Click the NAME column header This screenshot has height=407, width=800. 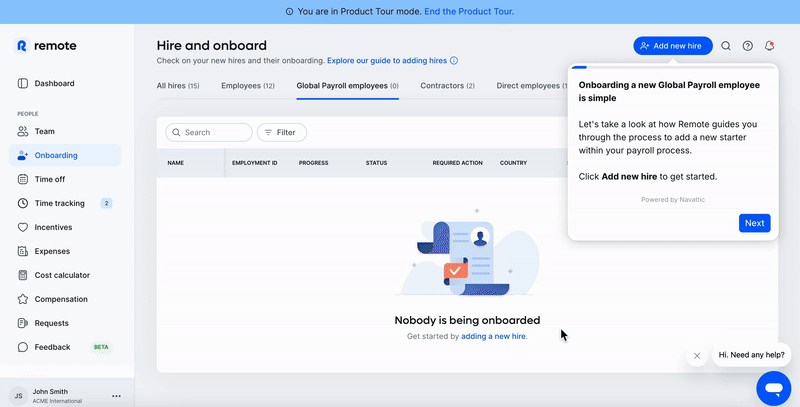pos(176,163)
